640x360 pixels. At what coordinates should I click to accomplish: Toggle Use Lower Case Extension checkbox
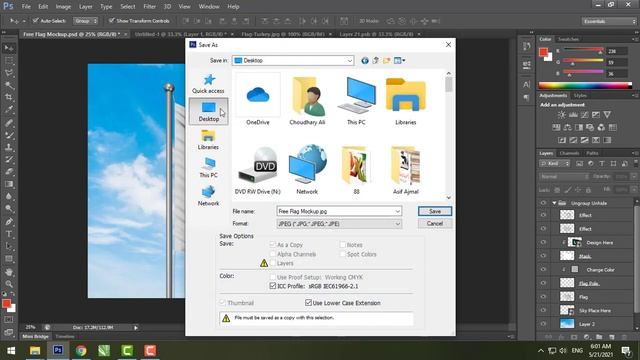point(308,302)
